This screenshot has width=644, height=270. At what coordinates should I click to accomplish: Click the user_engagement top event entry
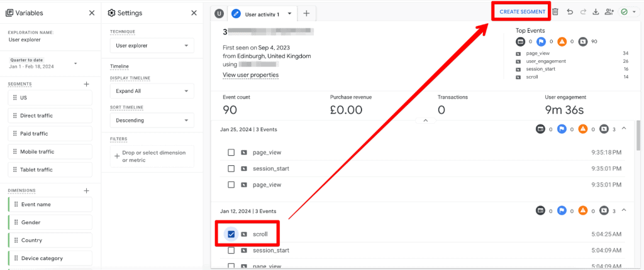[x=572, y=61]
